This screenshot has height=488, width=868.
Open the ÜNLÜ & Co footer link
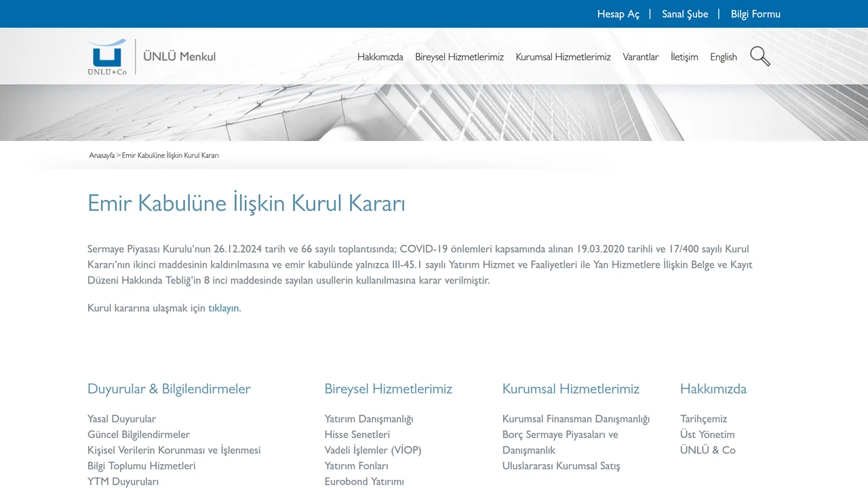[708, 450]
